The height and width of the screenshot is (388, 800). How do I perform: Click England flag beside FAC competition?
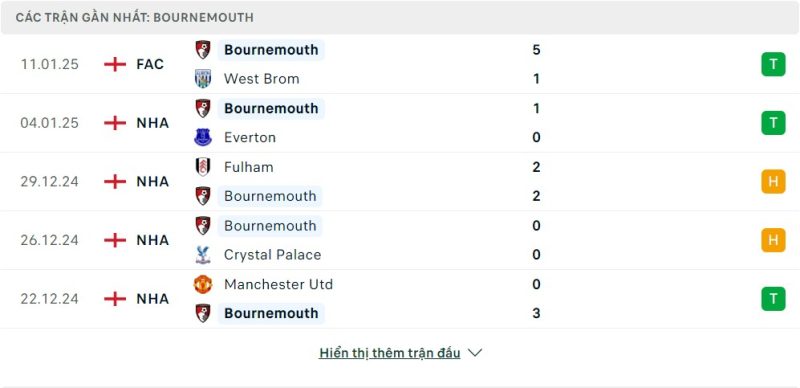click(x=115, y=64)
